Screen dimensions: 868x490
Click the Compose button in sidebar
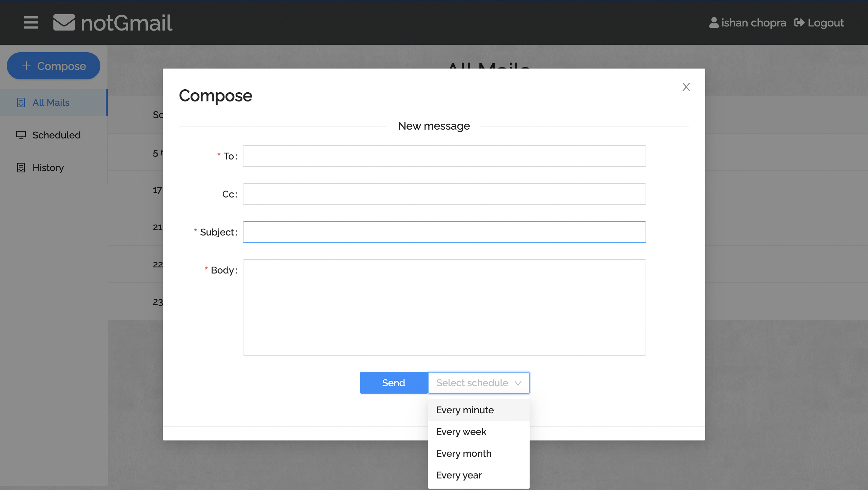click(x=54, y=66)
